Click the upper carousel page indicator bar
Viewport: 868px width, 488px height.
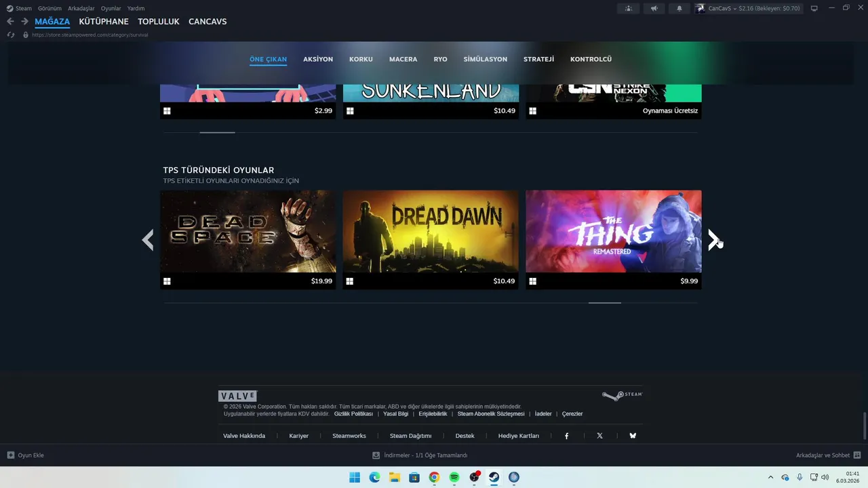point(217,133)
